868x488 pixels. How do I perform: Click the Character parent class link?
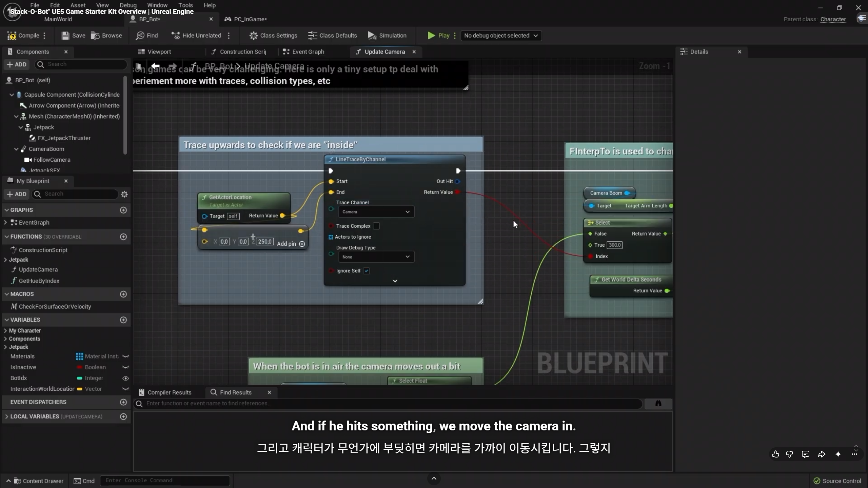833,19
